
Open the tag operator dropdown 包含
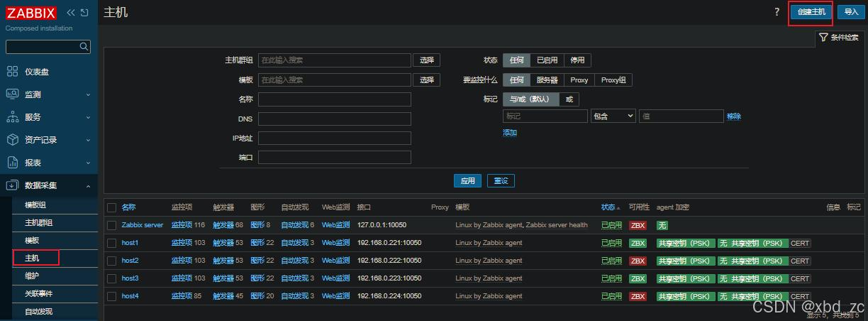tap(613, 116)
